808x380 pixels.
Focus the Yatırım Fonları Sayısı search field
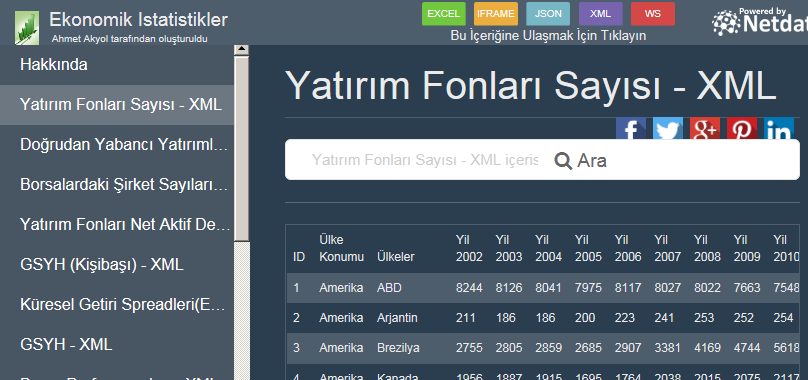click(425, 160)
